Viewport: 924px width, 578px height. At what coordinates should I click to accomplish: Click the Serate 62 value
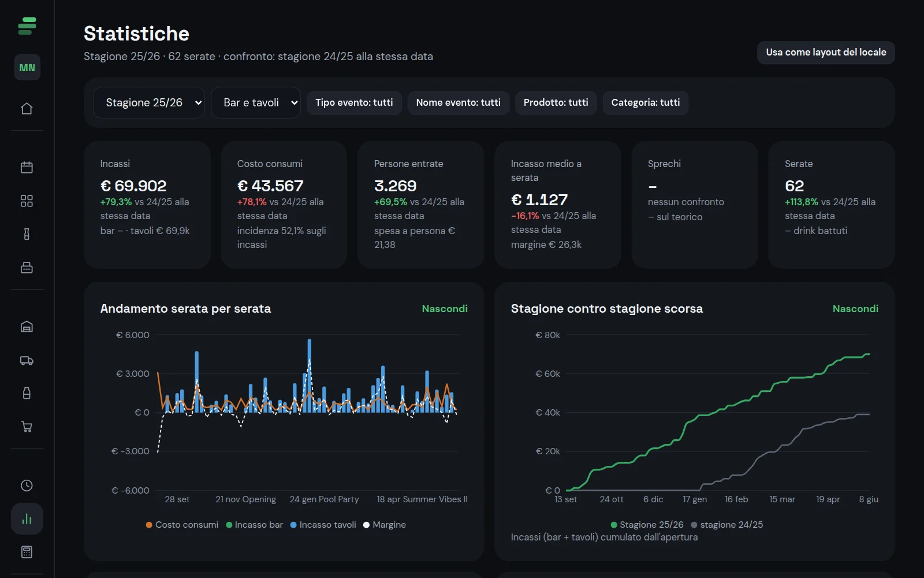[x=795, y=186]
